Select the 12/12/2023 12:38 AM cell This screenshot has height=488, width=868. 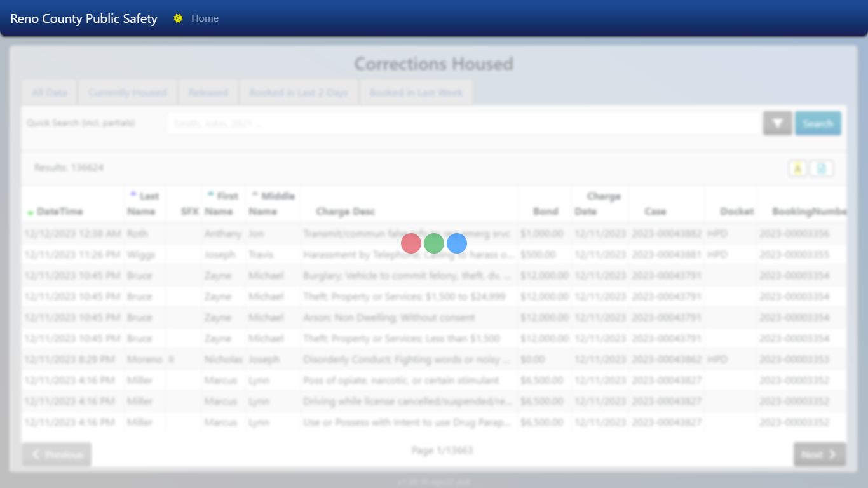(x=72, y=234)
